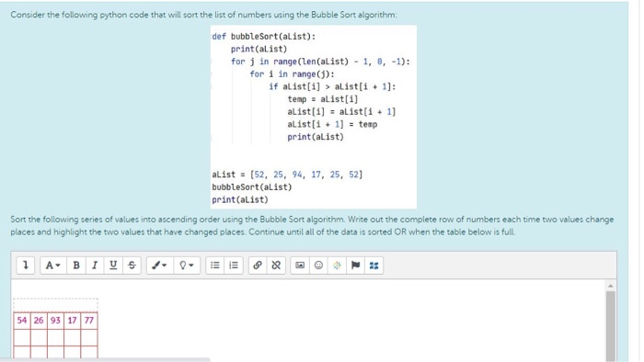Open the paragraph styles A dropdown

pos(53,266)
